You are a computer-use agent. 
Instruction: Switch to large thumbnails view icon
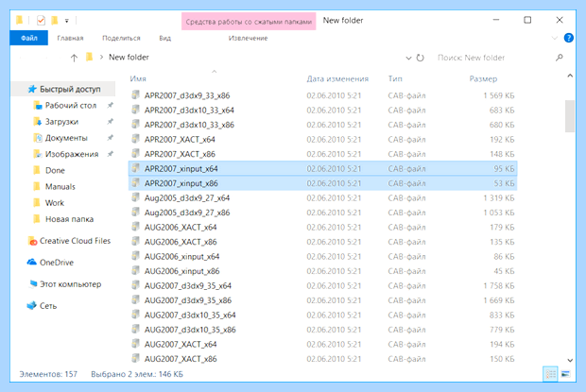tap(566, 374)
